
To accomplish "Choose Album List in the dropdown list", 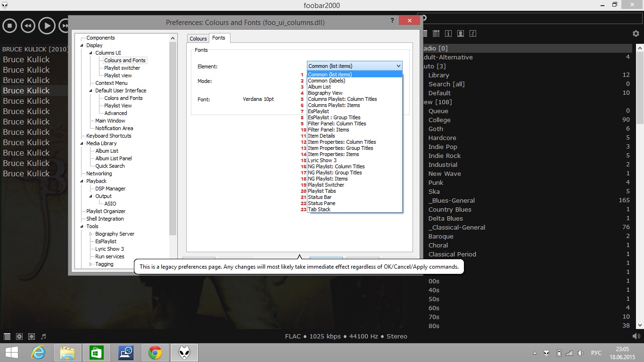I will click(x=355, y=87).
